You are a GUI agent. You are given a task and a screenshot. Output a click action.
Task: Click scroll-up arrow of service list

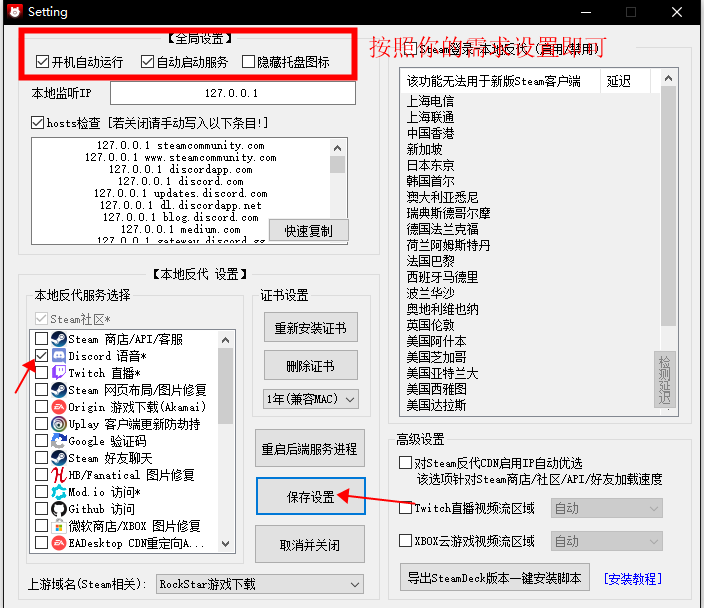(x=225, y=340)
